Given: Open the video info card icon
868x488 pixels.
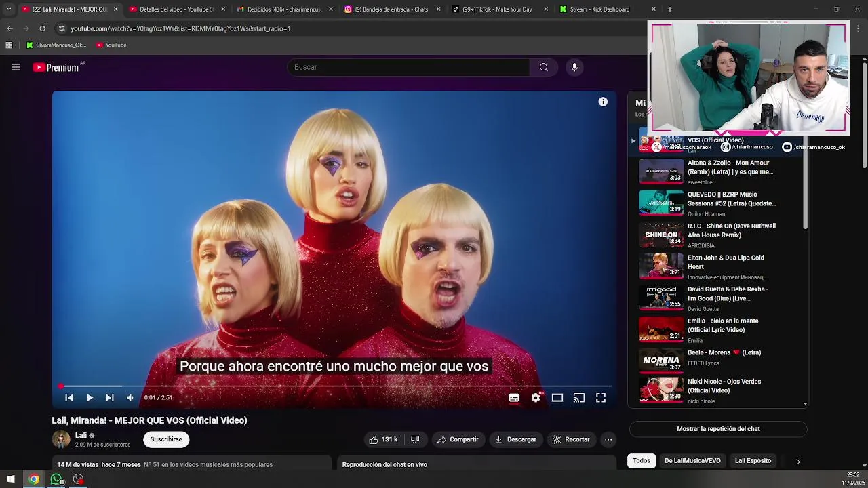Looking at the screenshot, I should coord(603,102).
